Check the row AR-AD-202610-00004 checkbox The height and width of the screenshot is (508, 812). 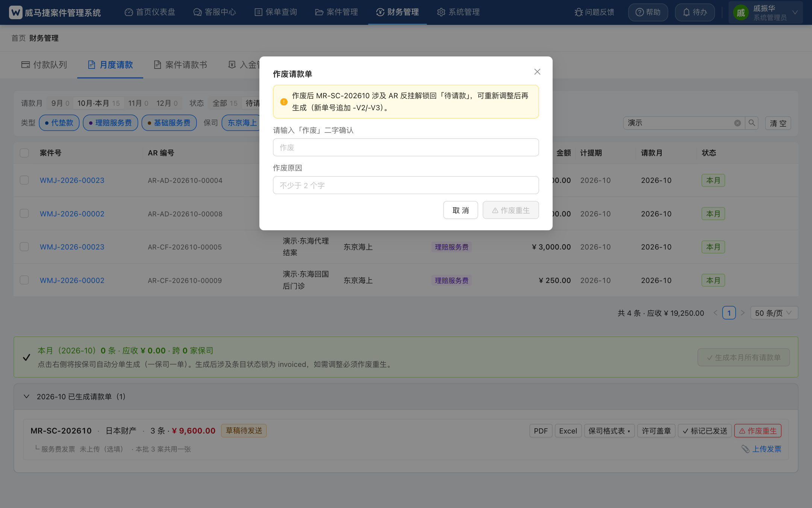tap(24, 180)
